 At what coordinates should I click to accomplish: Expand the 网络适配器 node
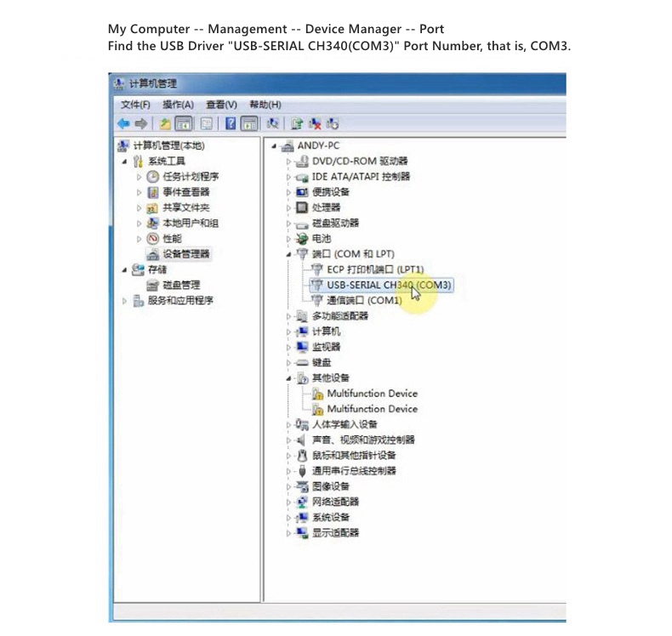pyautogui.click(x=290, y=502)
